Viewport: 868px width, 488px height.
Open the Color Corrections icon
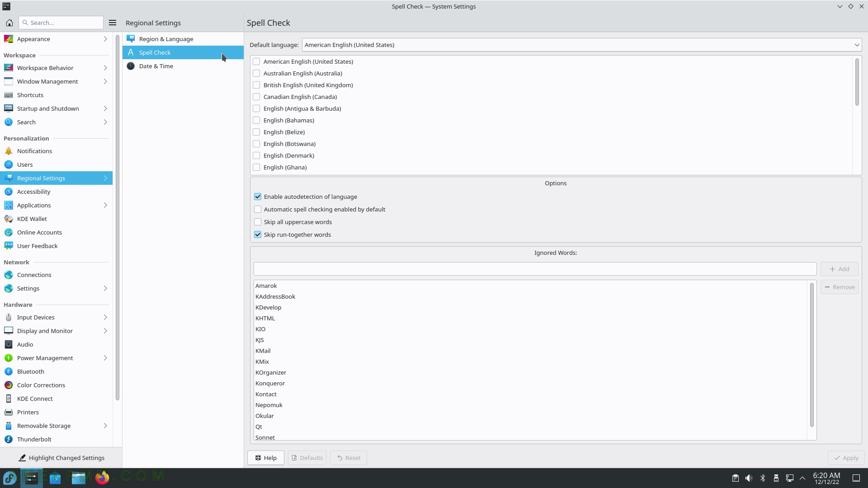tap(9, 385)
